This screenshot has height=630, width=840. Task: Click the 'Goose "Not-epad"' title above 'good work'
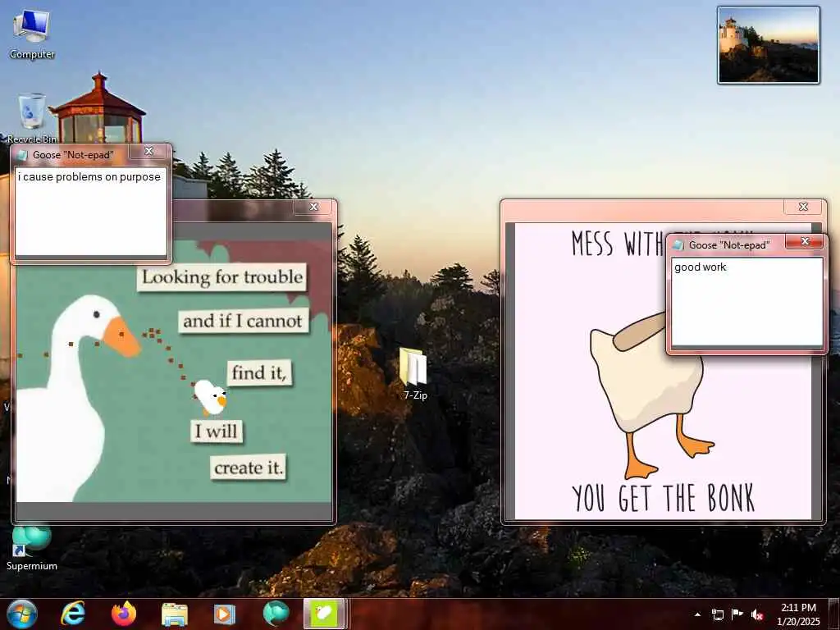coord(729,244)
